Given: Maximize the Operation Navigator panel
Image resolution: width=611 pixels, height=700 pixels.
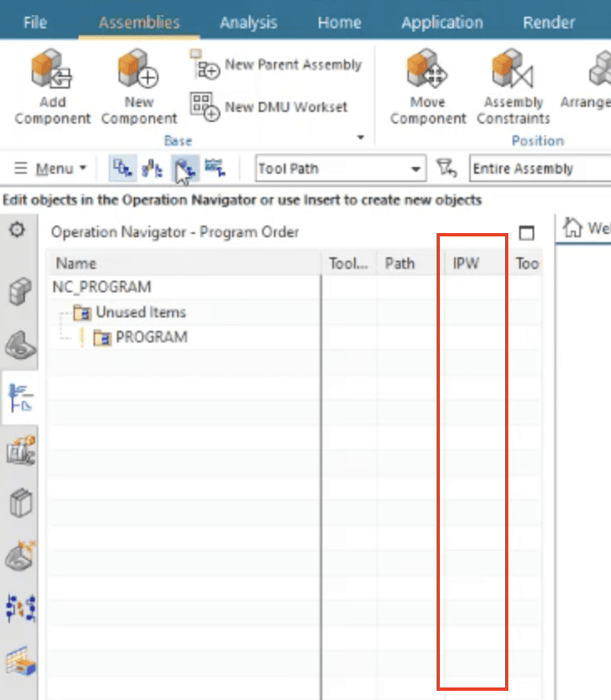Looking at the screenshot, I should click(527, 232).
